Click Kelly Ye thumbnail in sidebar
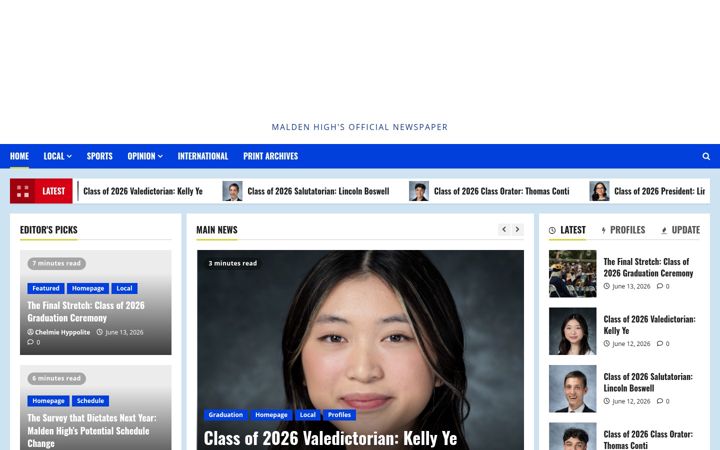Viewport: 720px width, 450px height. (x=573, y=331)
